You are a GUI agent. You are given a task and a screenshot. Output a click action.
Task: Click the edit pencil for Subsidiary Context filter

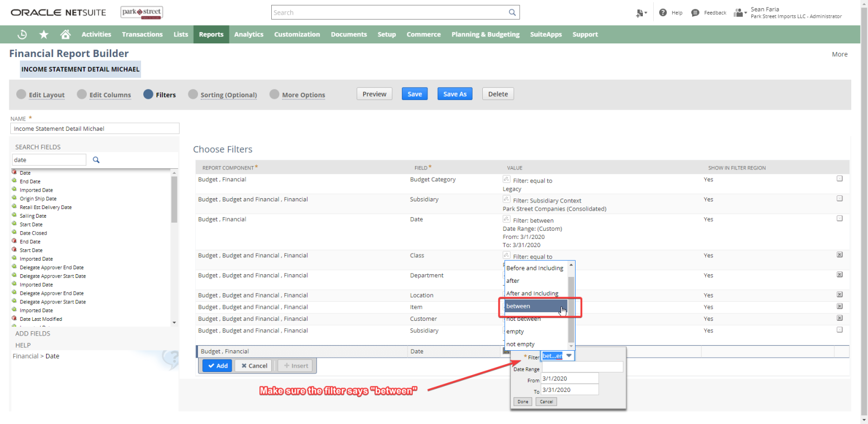pyautogui.click(x=506, y=199)
